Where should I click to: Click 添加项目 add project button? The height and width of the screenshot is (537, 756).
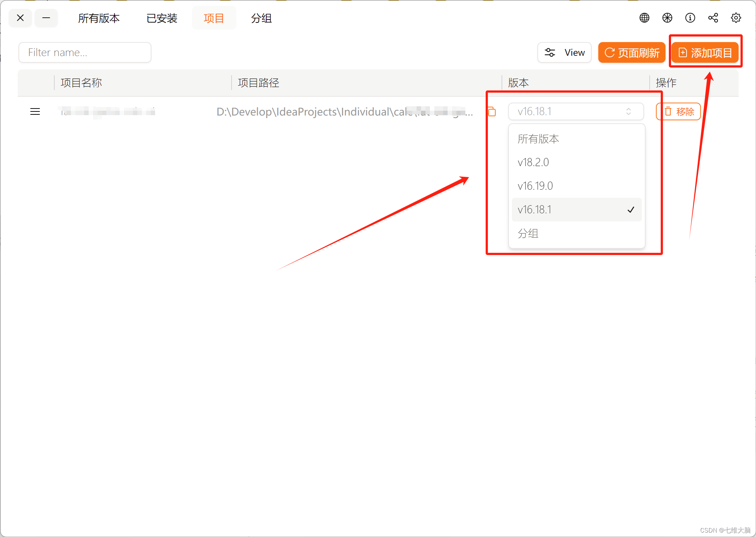(x=705, y=52)
